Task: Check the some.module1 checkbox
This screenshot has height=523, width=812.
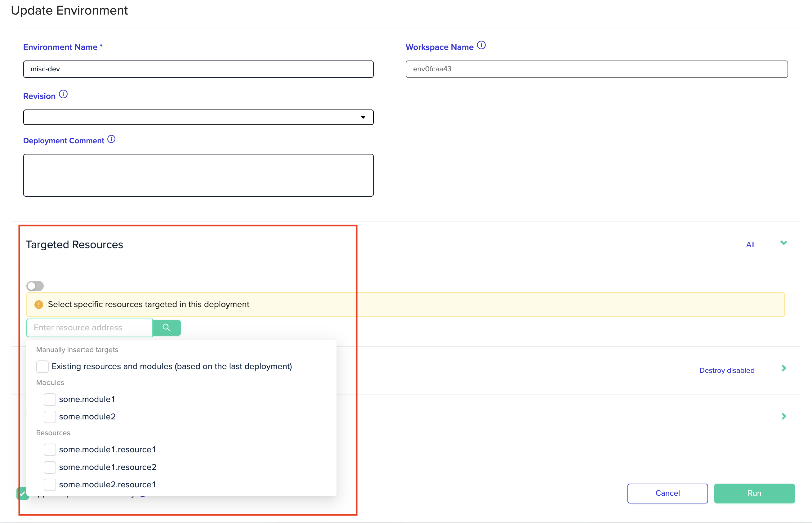Action: click(x=50, y=399)
